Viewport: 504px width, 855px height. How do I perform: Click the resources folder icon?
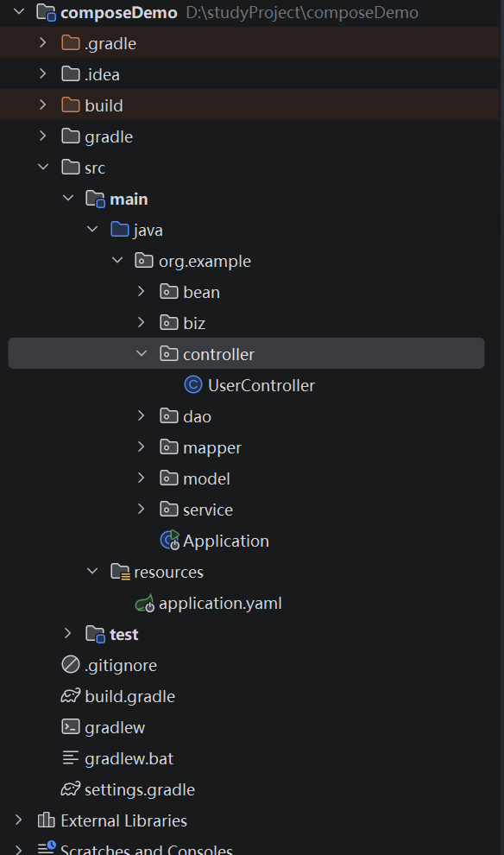click(120, 572)
